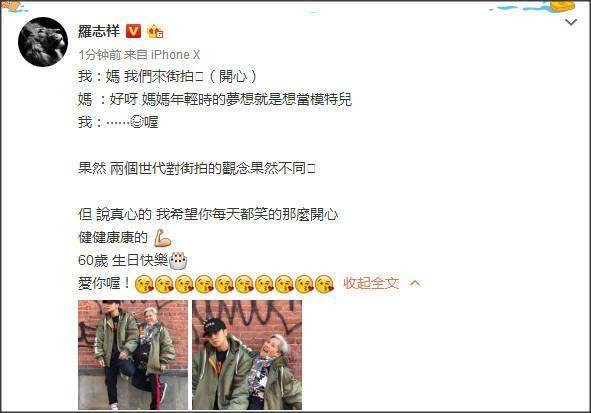
Task: Click the first kissing face emoji
Action: click(x=144, y=284)
